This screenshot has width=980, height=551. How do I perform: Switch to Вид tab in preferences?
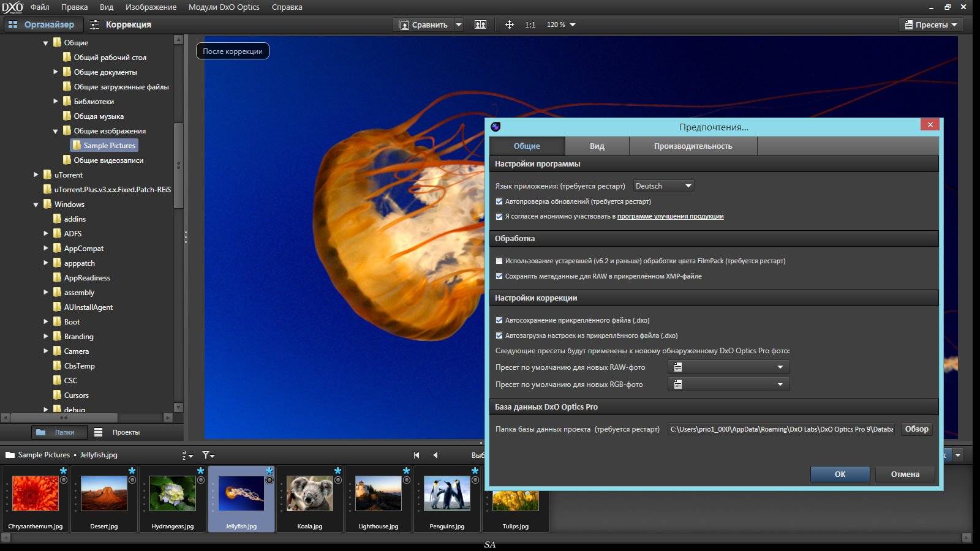597,146
